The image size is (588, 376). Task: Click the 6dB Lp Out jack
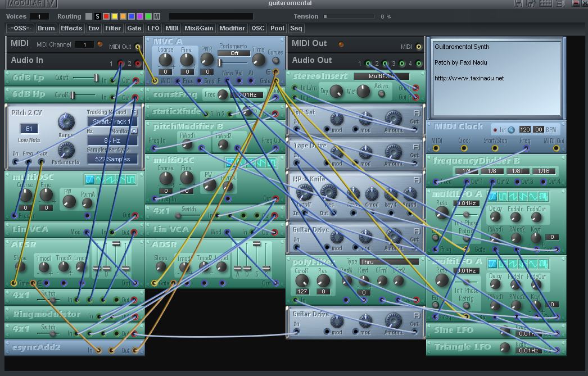pyautogui.click(x=135, y=80)
